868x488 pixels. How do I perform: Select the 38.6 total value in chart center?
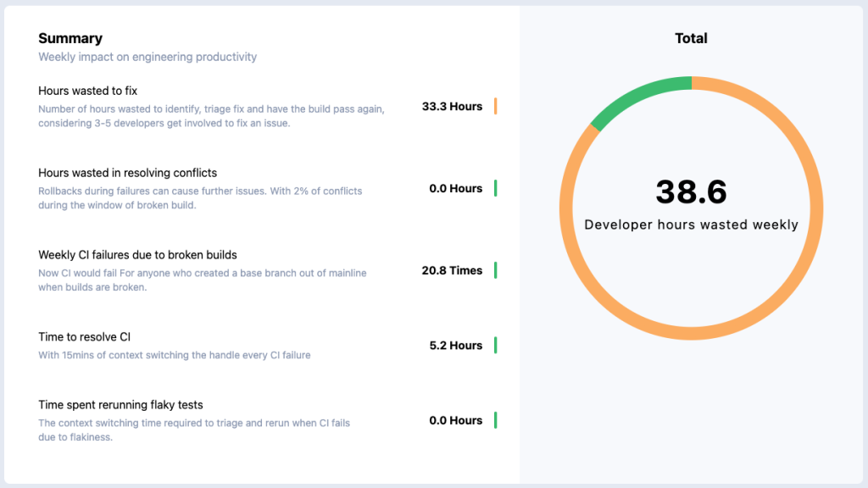pos(691,192)
